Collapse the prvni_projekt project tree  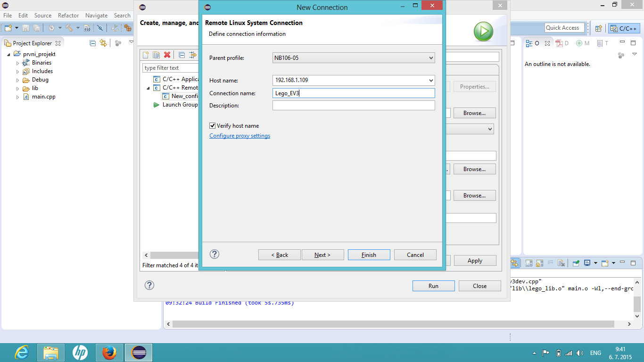click(x=9, y=54)
